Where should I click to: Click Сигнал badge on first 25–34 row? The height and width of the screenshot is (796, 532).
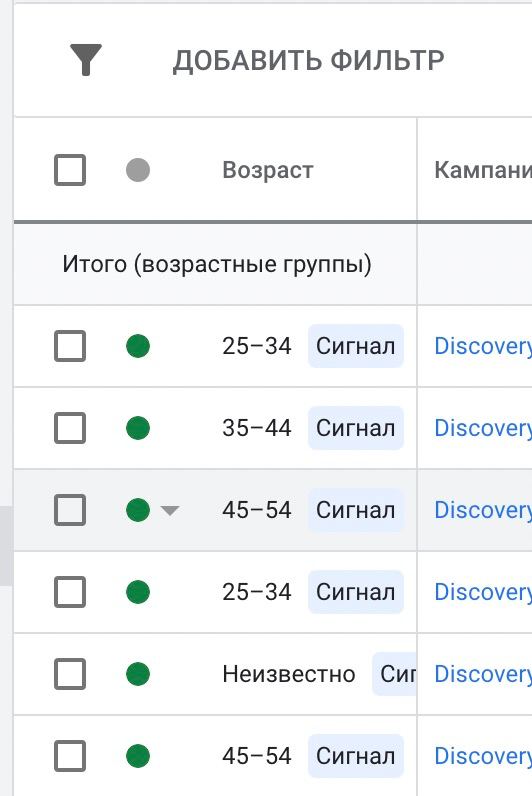pos(356,346)
